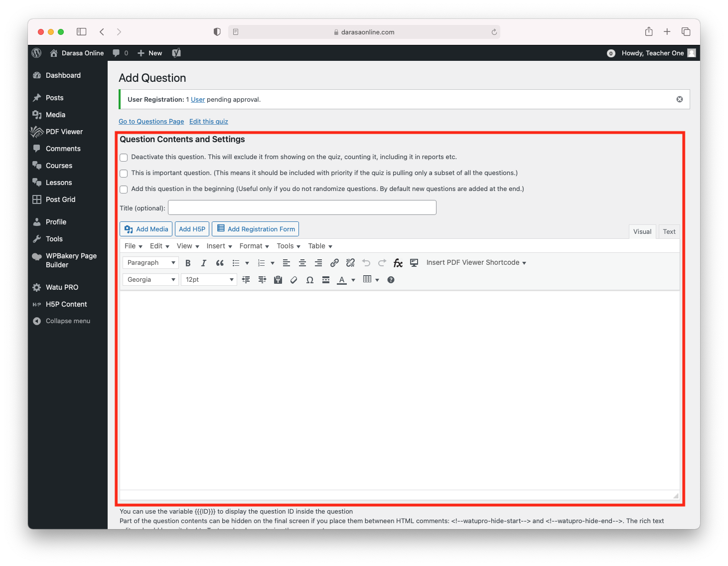
Task: Click the insert/edit link icon
Action: tap(334, 263)
